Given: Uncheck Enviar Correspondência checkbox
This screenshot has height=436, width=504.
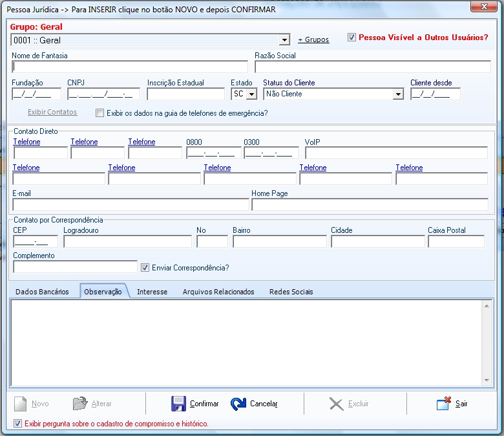Looking at the screenshot, I should (x=145, y=268).
